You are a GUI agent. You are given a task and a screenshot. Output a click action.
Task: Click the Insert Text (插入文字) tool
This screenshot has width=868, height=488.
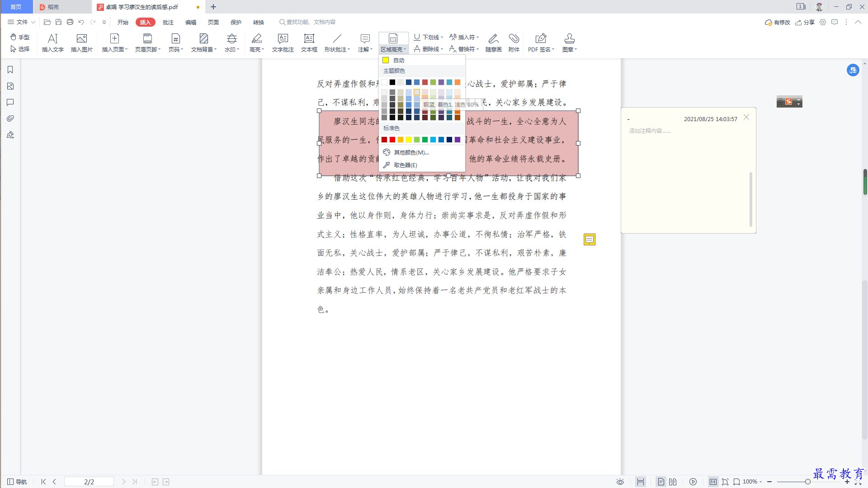pos(52,43)
